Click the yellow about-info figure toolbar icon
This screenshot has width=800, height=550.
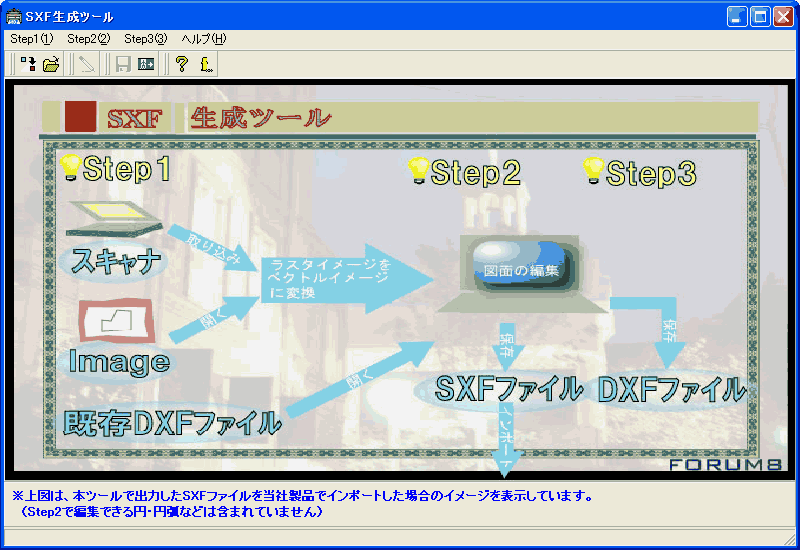coord(206,64)
